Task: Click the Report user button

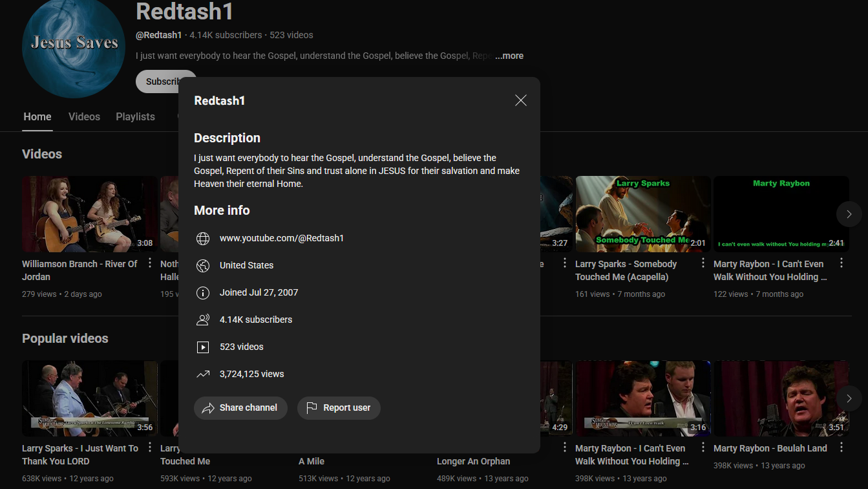Action: (339, 408)
